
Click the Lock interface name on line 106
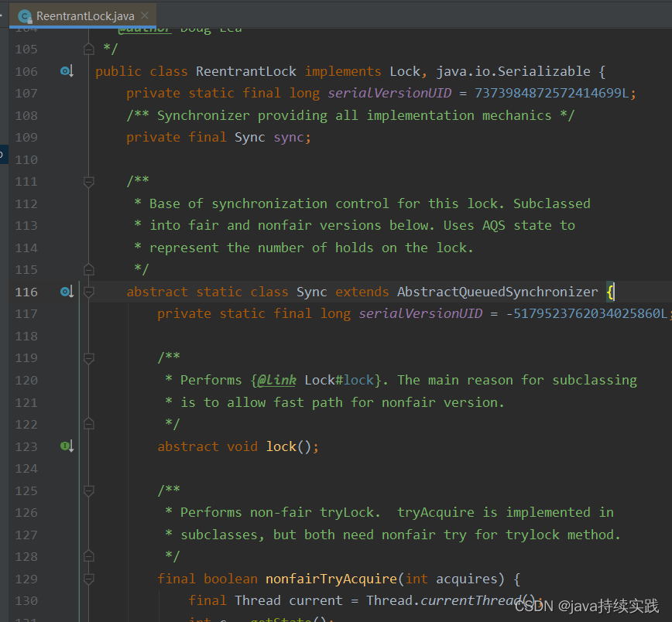pos(405,71)
